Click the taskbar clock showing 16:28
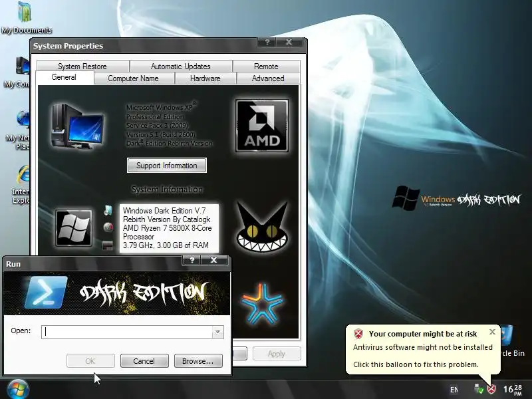 click(x=512, y=390)
